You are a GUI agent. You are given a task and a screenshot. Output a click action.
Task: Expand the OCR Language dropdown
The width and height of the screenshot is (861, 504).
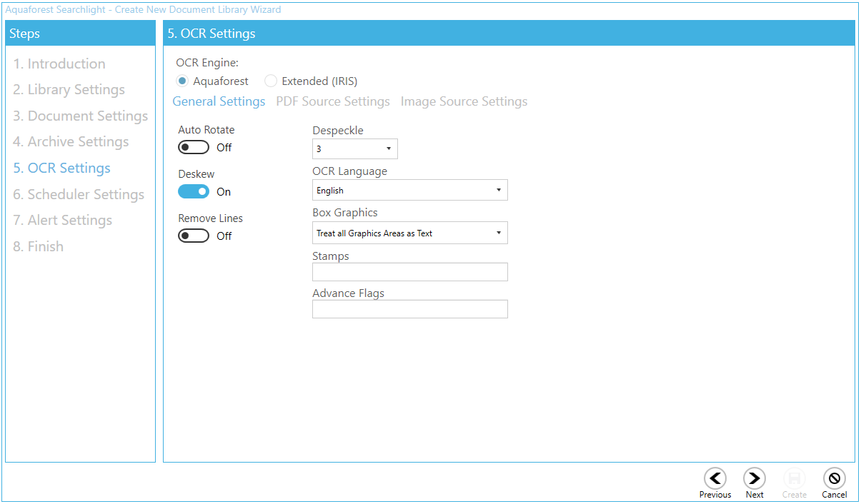410,191
